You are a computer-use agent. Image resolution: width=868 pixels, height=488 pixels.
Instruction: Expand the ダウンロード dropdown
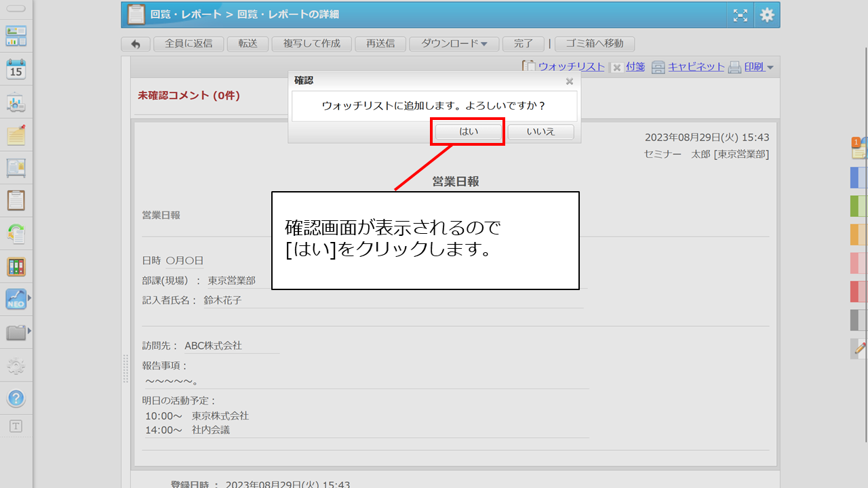pos(454,44)
